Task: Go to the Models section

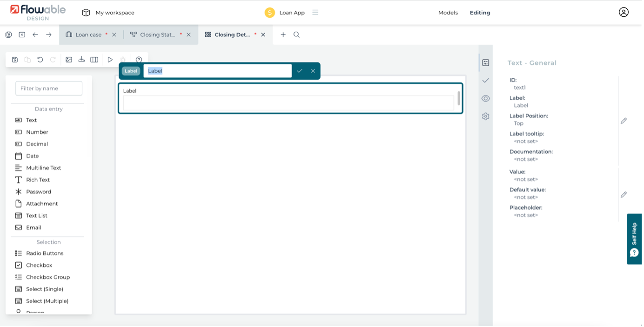Action: tap(448, 13)
